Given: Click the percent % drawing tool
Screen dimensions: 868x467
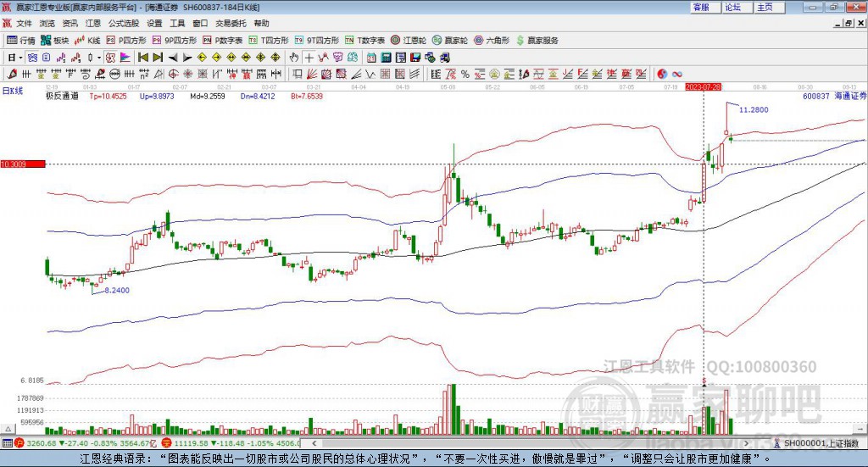Looking at the screenshot, I should 465,74.
